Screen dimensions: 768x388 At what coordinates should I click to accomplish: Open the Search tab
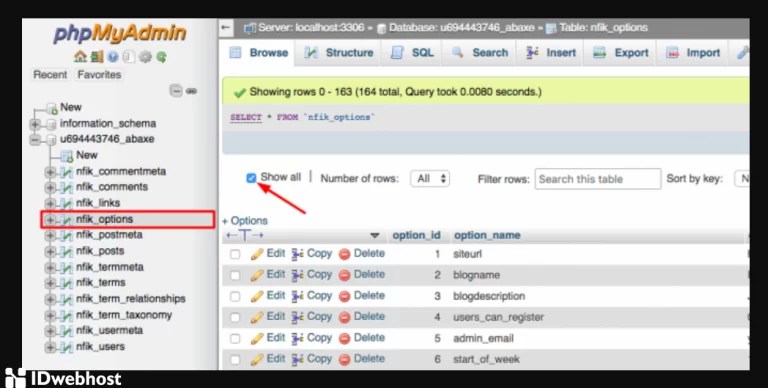click(x=480, y=53)
